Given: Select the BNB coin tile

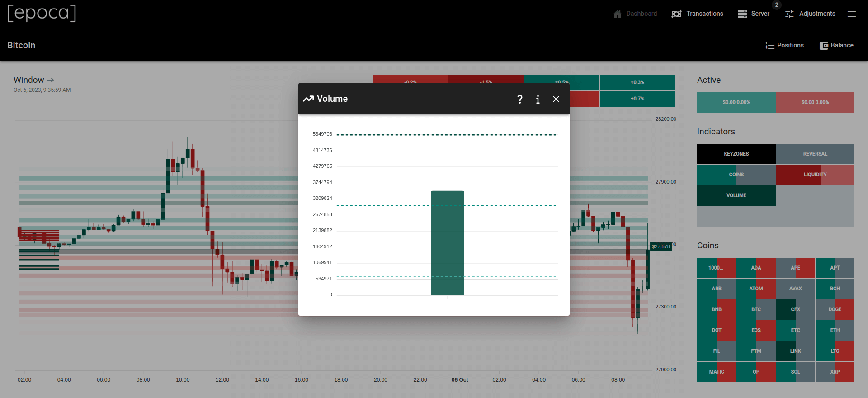Looking at the screenshot, I should [x=717, y=310].
